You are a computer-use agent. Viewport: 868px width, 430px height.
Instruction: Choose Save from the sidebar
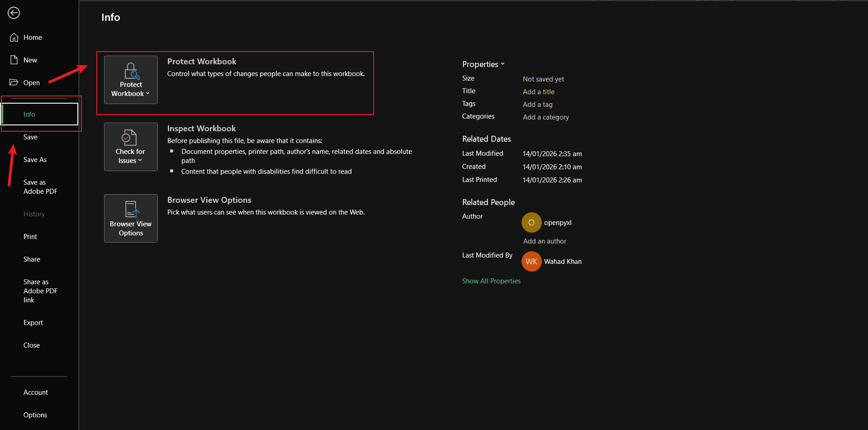[x=30, y=137]
